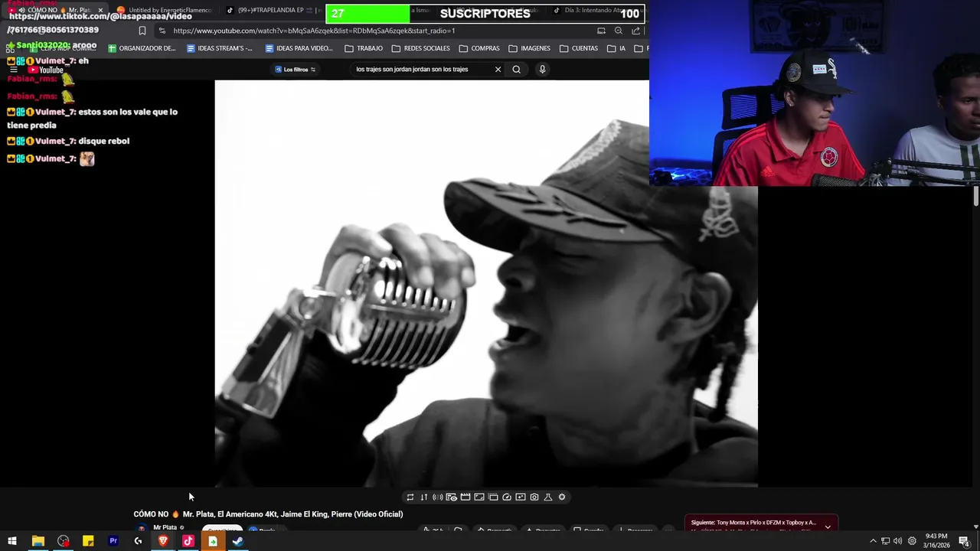Clear the YouTube search text with X
This screenshot has width=980, height=551.
[x=498, y=70]
